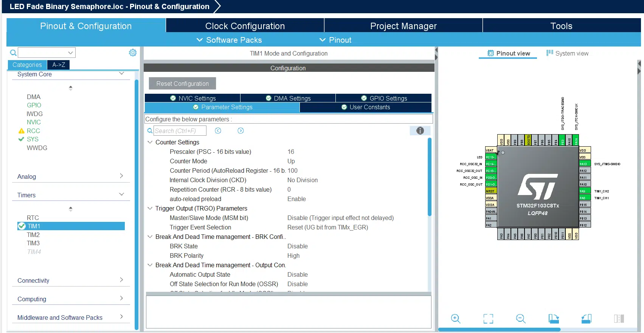Switch to System view
The image size is (644, 333).
click(567, 53)
